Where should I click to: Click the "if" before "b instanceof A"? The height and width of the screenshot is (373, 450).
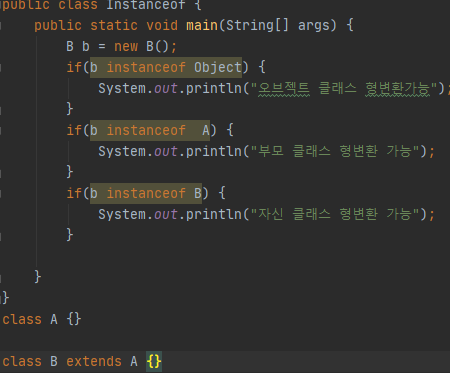(x=74, y=130)
